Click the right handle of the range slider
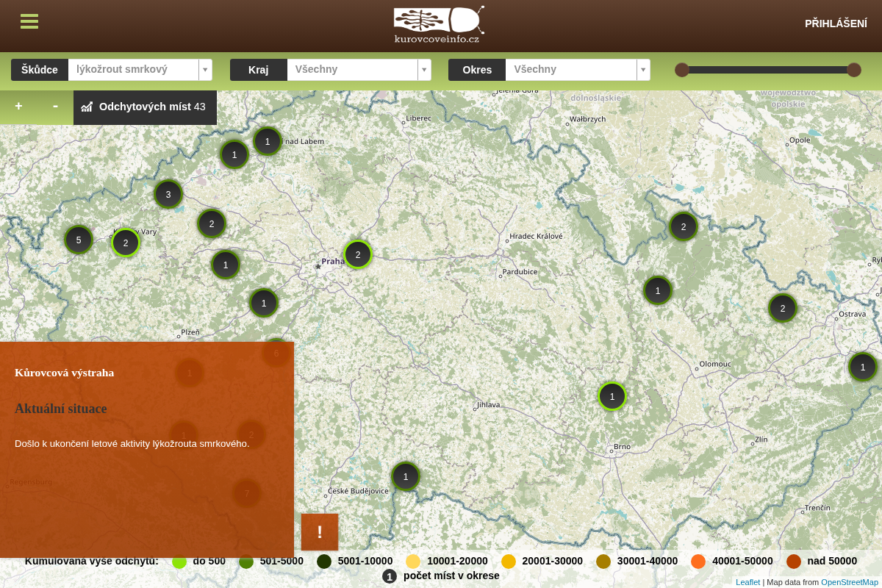Screen dimensions: 882x588 [x=854, y=70]
